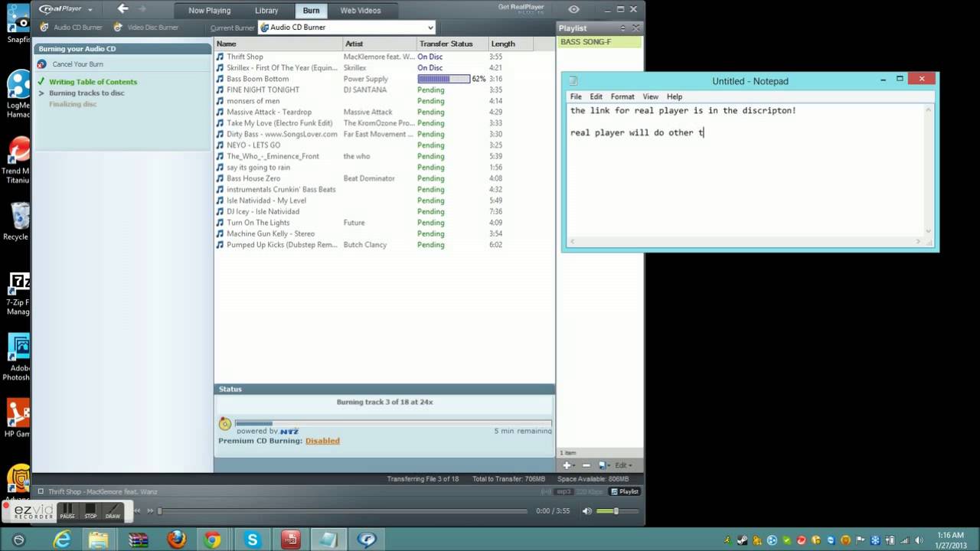Collapse the Playlist panel using the arrows icon
980x551 pixels.
click(623, 28)
